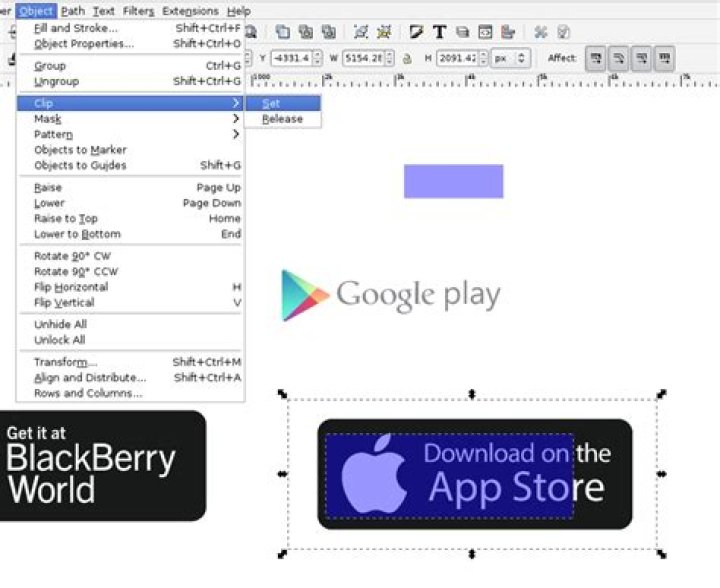
Task: Click the bottom-right selection scale handle
Action: [x=662, y=554]
